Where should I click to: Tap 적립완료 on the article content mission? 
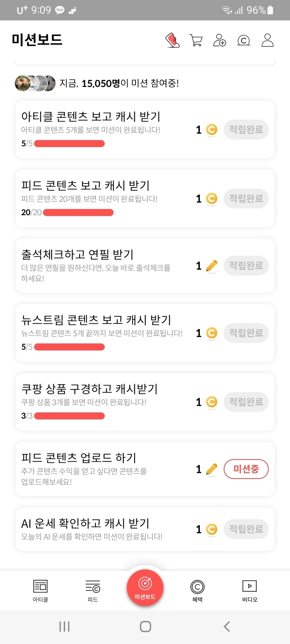(x=246, y=130)
